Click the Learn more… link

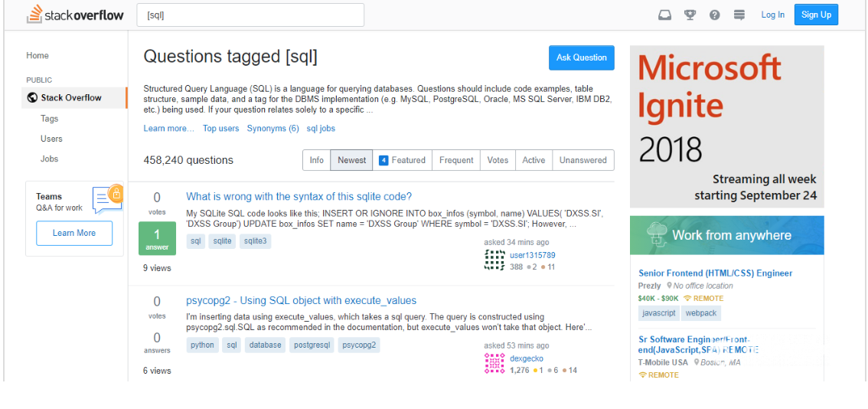(169, 128)
